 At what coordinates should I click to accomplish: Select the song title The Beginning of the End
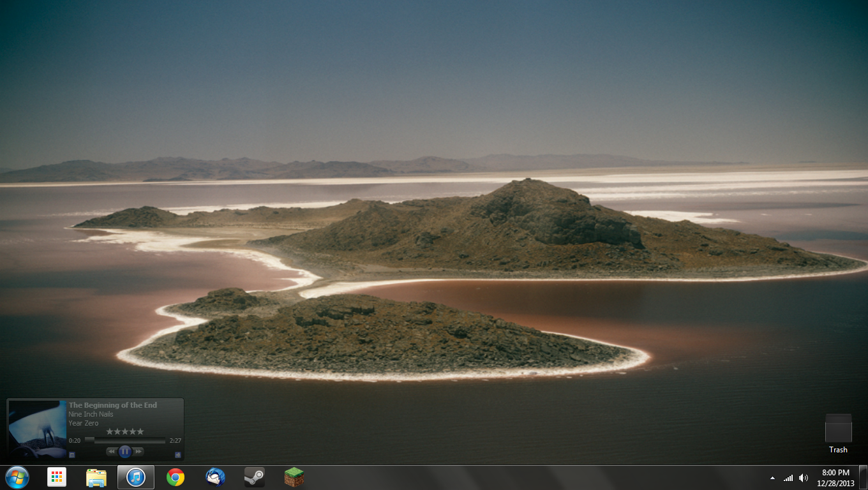(x=112, y=405)
